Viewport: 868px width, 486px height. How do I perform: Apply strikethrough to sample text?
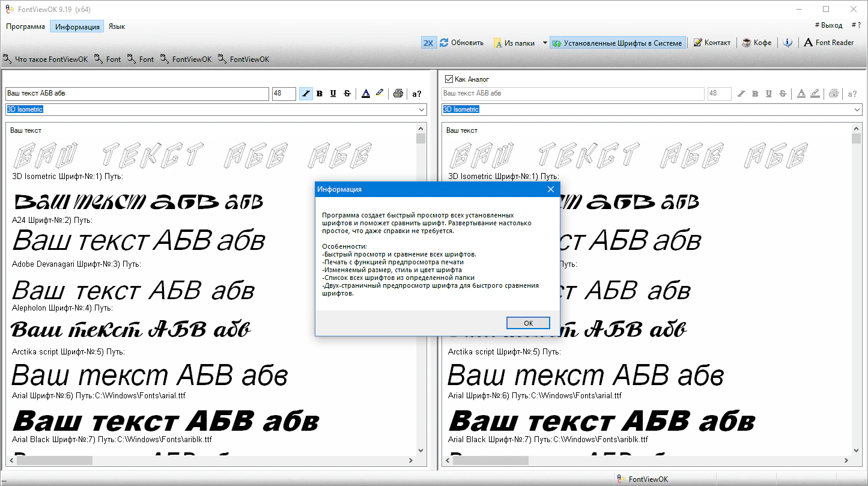tap(347, 94)
